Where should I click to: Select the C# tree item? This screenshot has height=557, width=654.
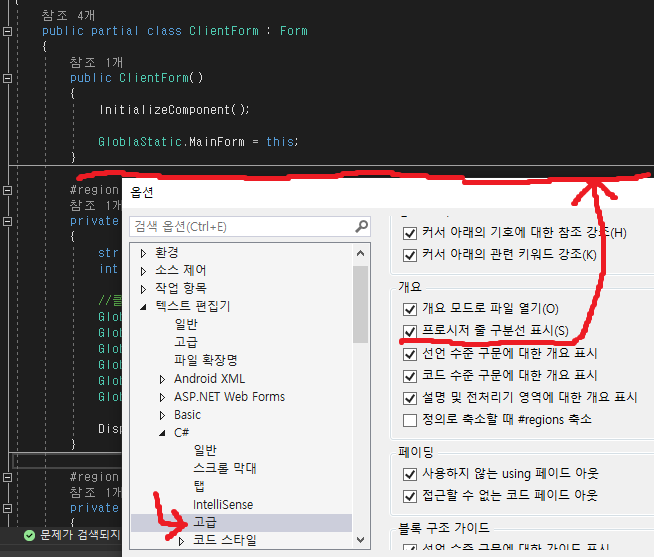181,433
